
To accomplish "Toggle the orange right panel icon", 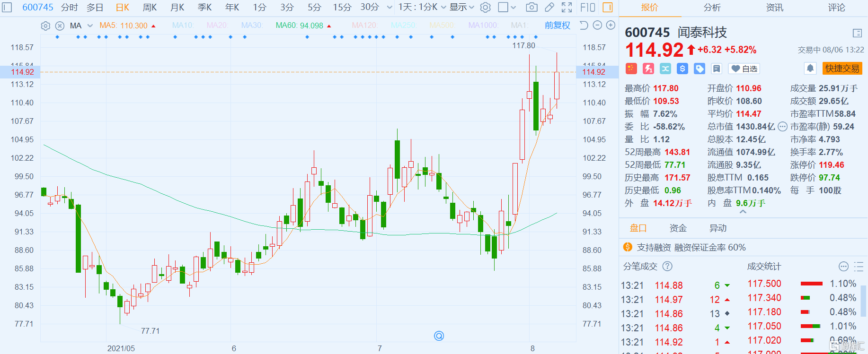I will coord(608,7).
